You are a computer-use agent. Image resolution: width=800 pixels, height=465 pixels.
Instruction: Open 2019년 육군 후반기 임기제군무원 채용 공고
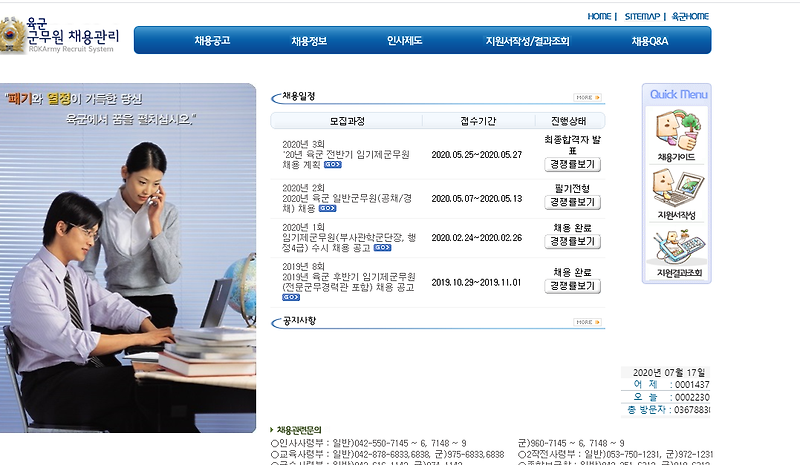(x=349, y=282)
